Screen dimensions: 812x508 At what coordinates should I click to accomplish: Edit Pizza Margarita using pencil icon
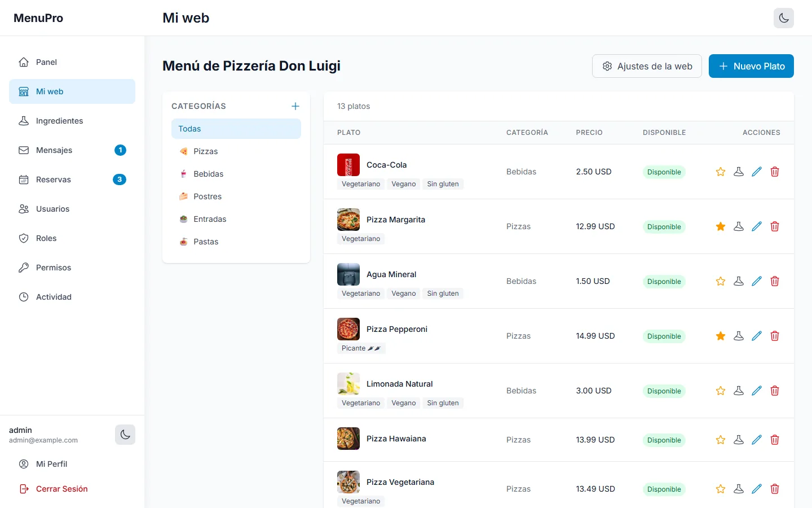coord(757,226)
